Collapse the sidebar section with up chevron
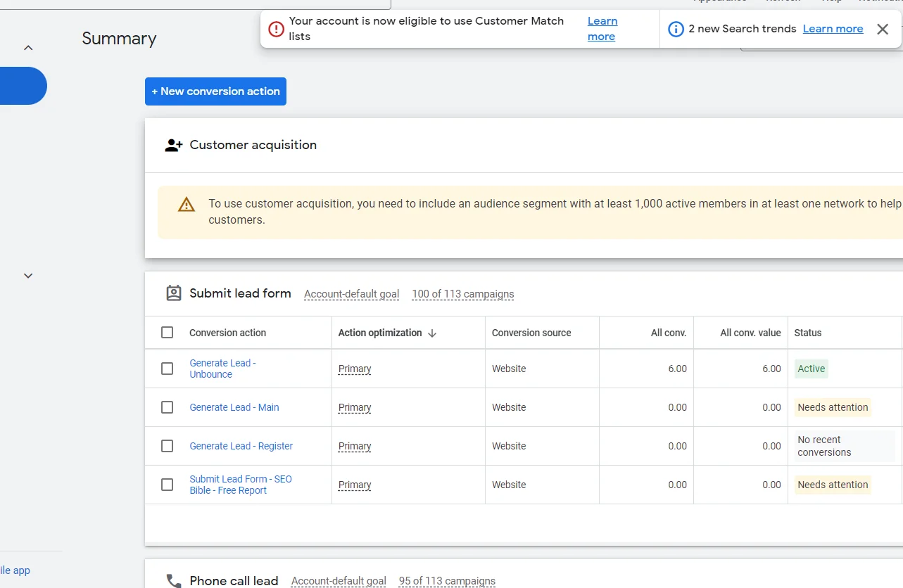Viewport: 903px width, 588px height. (x=28, y=48)
